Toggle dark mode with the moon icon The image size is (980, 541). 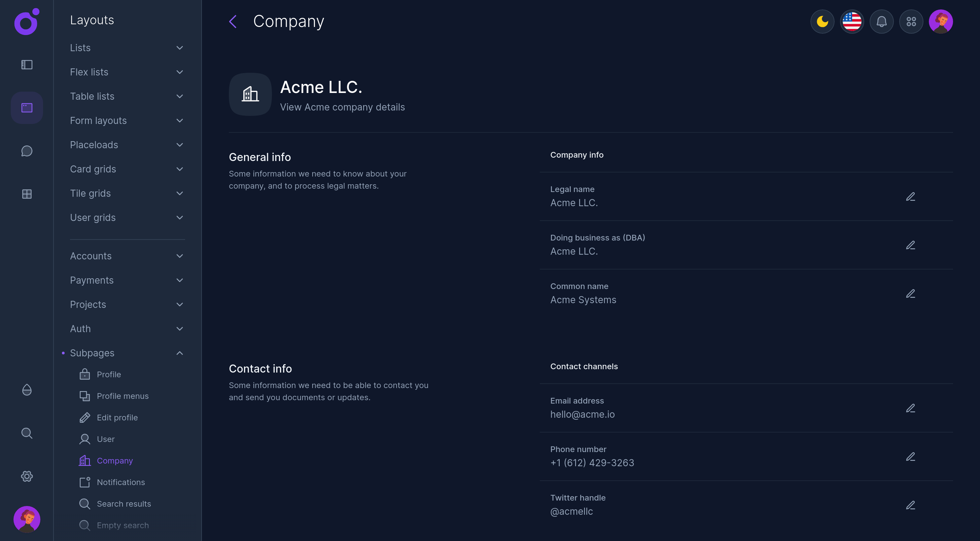click(x=822, y=22)
